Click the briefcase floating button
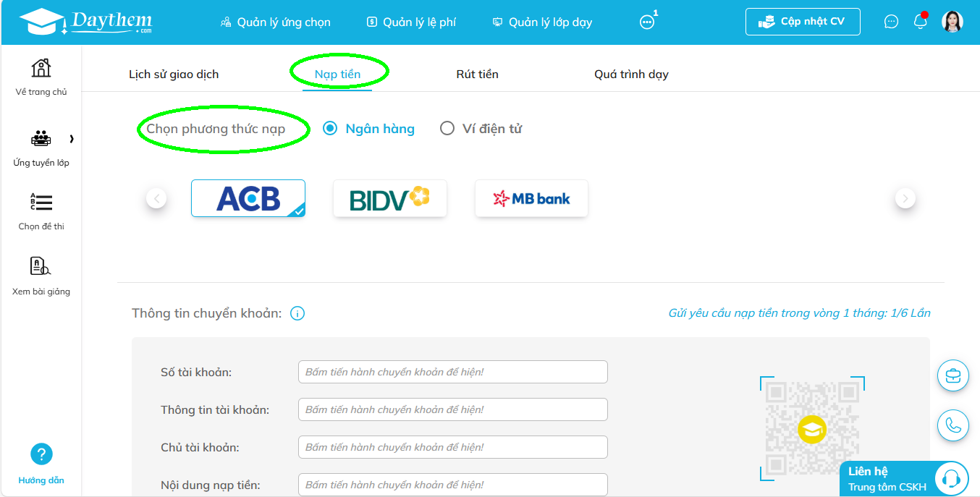This screenshot has width=980, height=497. point(953,375)
